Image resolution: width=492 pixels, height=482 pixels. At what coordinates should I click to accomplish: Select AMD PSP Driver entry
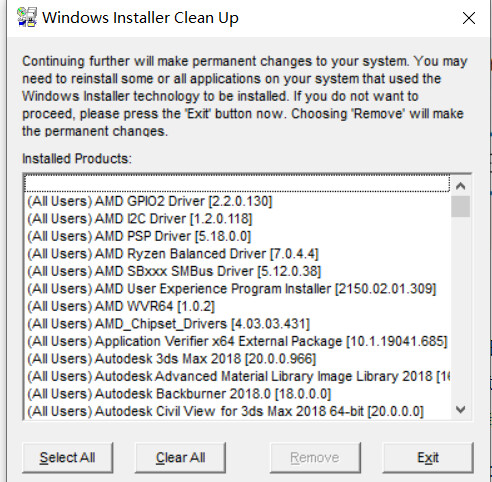tap(237, 236)
